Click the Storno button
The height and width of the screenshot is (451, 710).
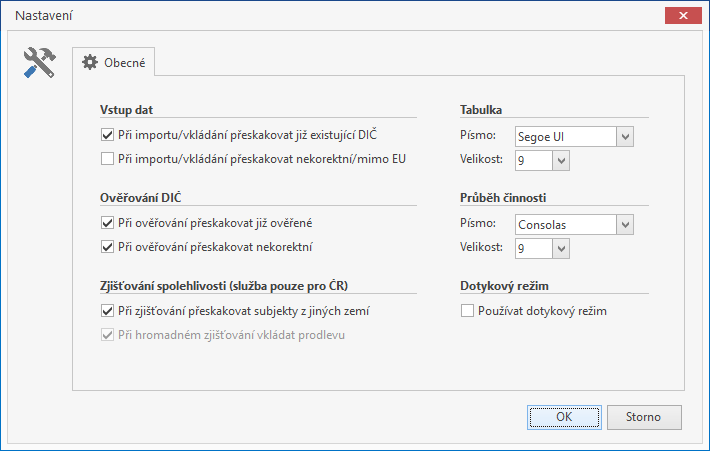click(x=644, y=417)
